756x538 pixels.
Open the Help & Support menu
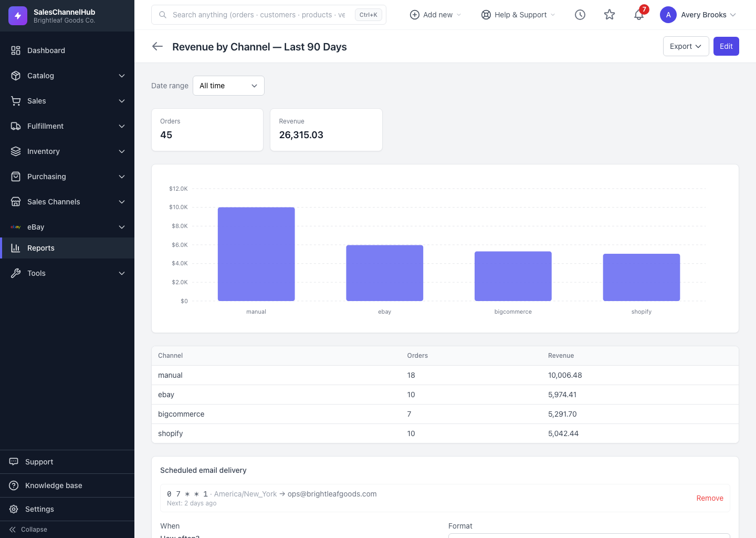pyautogui.click(x=518, y=15)
